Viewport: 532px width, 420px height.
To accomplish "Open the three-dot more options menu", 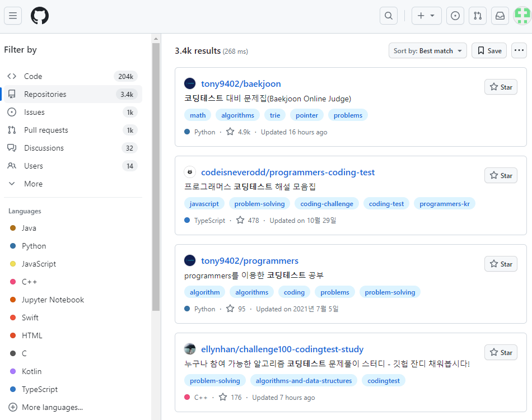I will (x=519, y=50).
